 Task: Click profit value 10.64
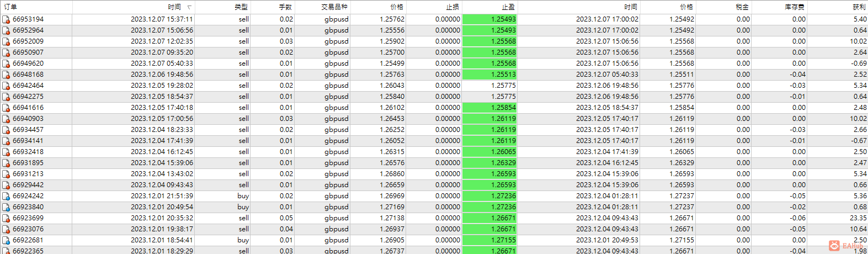tap(858, 229)
